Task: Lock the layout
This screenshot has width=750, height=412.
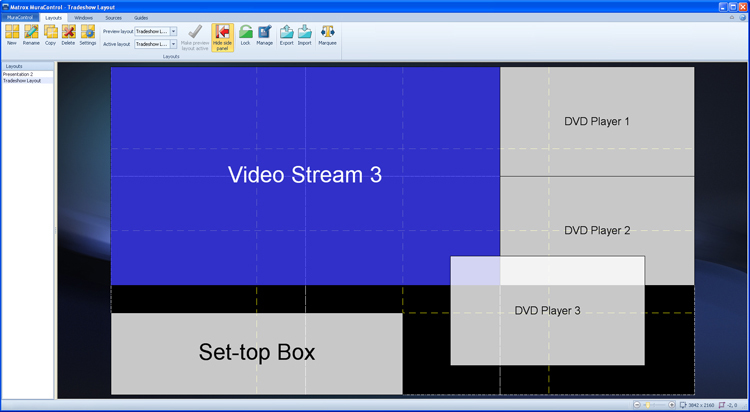Action: point(245,36)
